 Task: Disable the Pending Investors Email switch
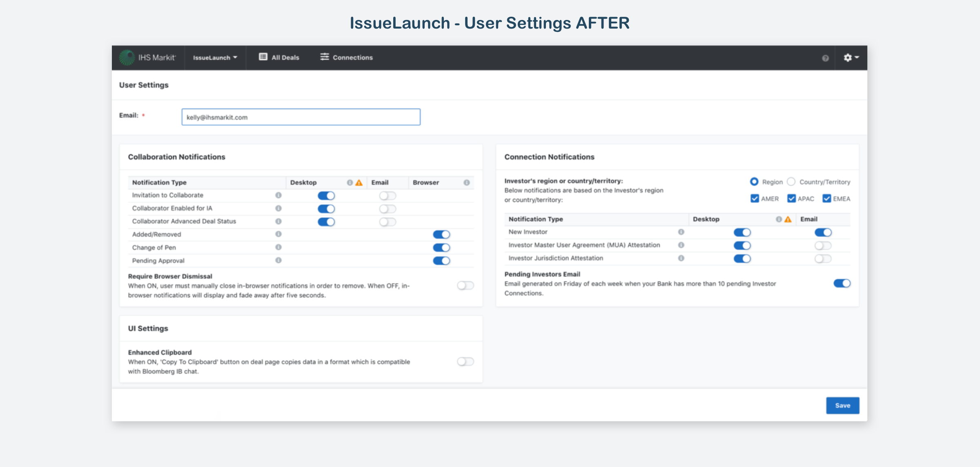click(842, 283)
